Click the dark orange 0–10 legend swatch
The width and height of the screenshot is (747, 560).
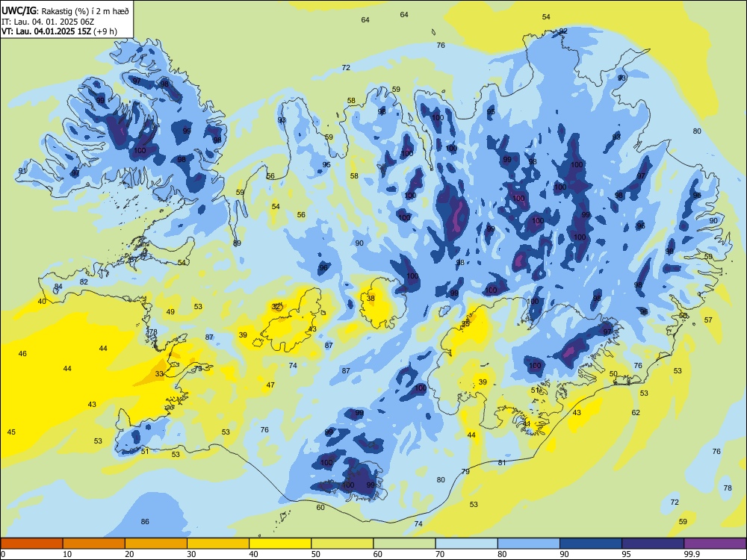(31, 544)
